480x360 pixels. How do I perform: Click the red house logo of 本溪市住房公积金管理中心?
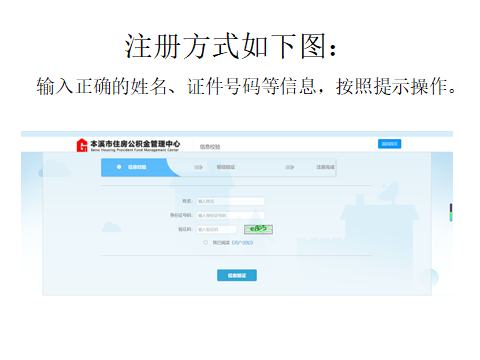82,145
